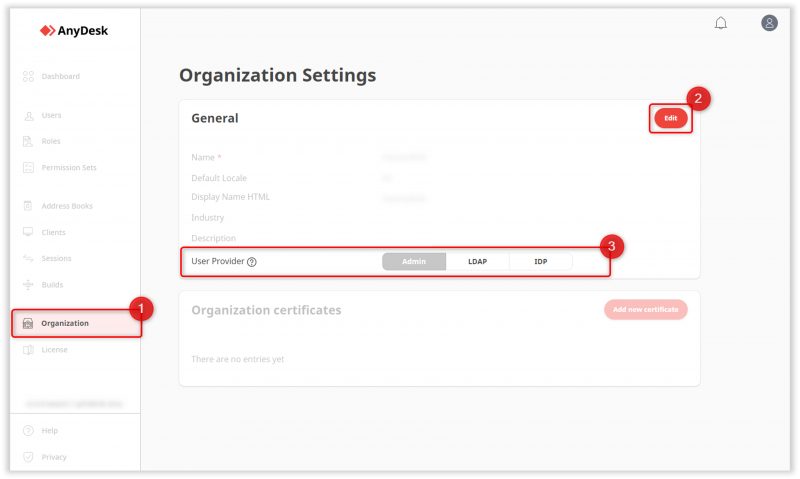800x479 pixels.
Task: Click the Address Books icon
Action: tap(28, 206)
